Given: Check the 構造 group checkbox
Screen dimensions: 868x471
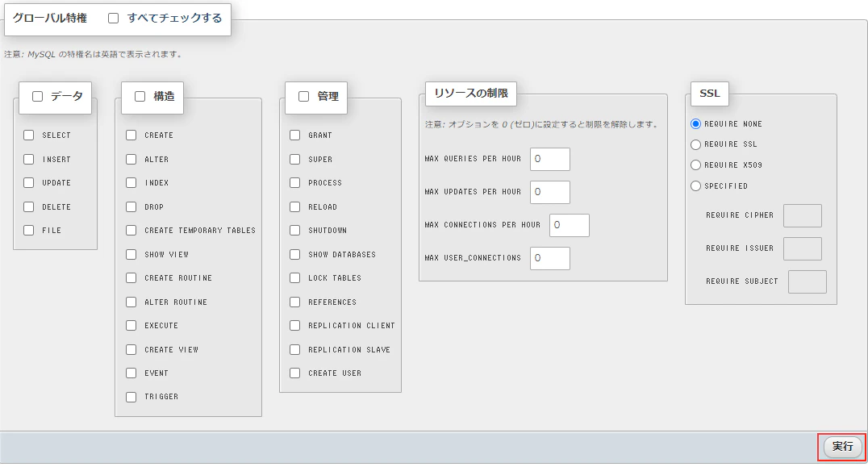Looking at the screenshot, I should pos(140,96).
